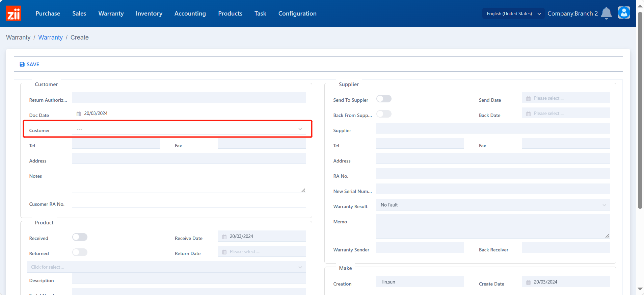Click the vertical scrollbar thumb

(x=640, y=110)
